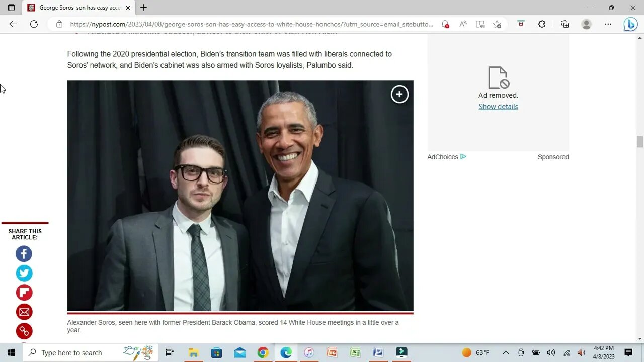Add this page to favorites
Screen dimensions: 644x362
click(x=497, y=24)
